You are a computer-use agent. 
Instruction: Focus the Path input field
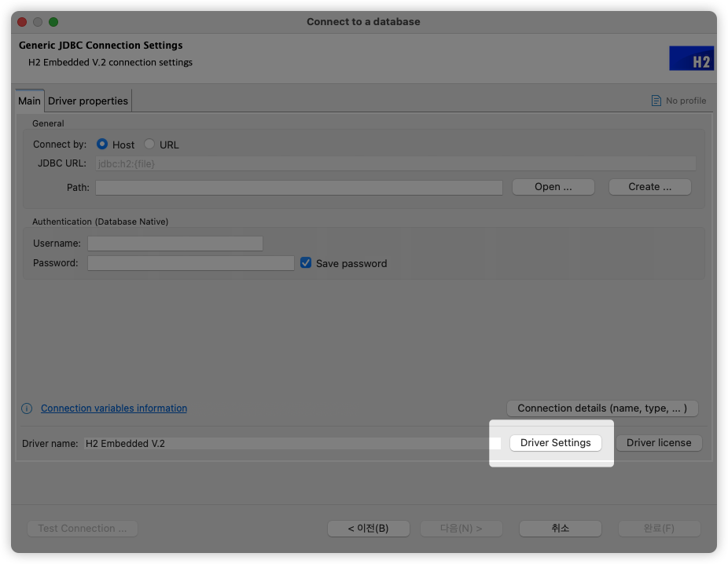coord(299,188)
